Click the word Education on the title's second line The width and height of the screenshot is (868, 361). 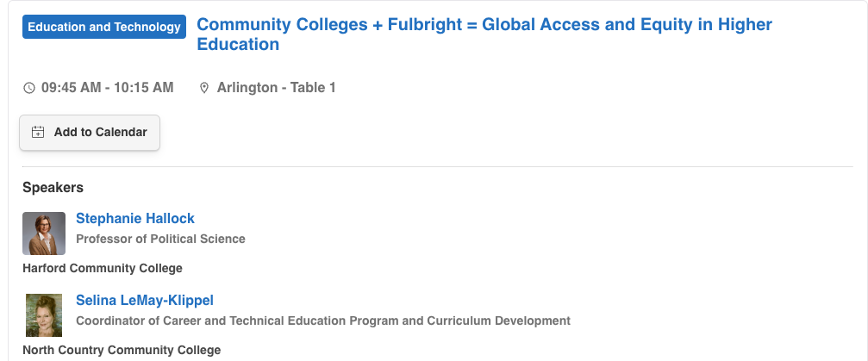[x=238, y=44]
